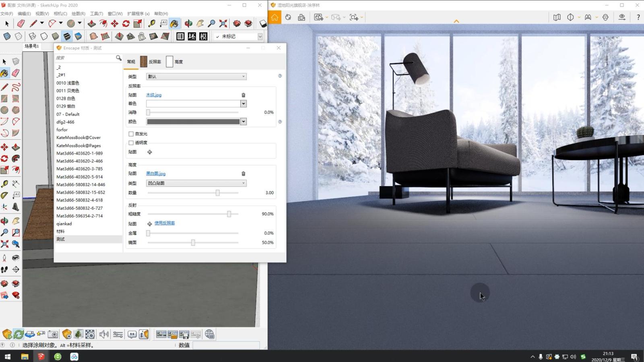Viewport: 644px width, 362px height.
Task: Enable the 自发光 checkbox
Action: (131, 134)
